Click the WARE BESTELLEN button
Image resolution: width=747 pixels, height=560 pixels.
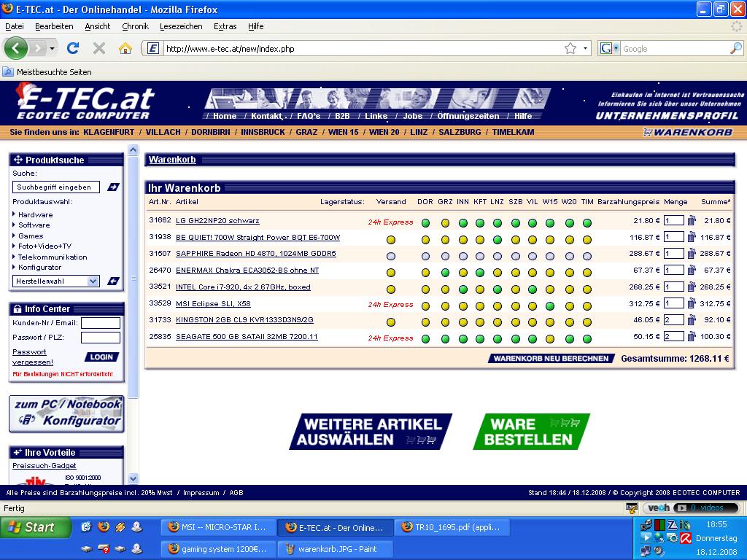(530, 432)
